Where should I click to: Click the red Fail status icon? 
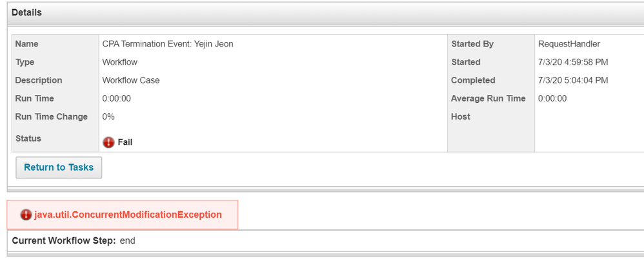pos(108,142)
